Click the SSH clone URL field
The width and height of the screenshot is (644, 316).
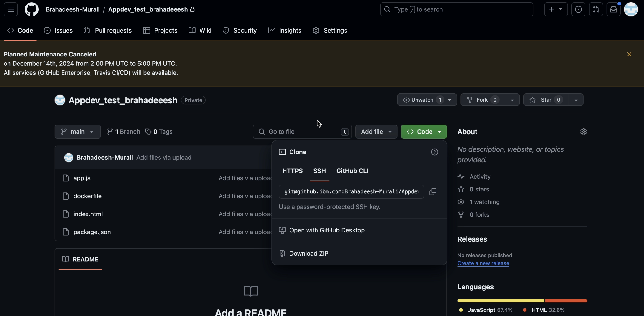pyautogui.click(x=351, y=191)
